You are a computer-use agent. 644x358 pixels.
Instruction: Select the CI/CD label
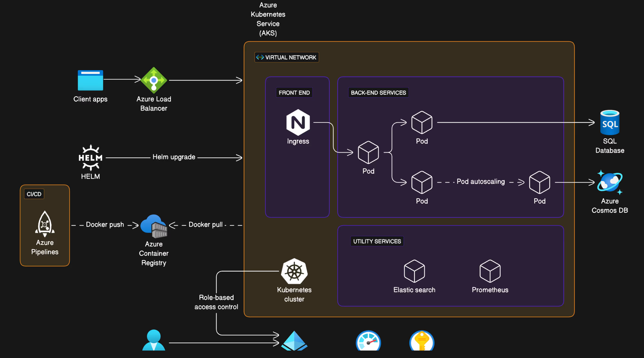tap(34, 194)
